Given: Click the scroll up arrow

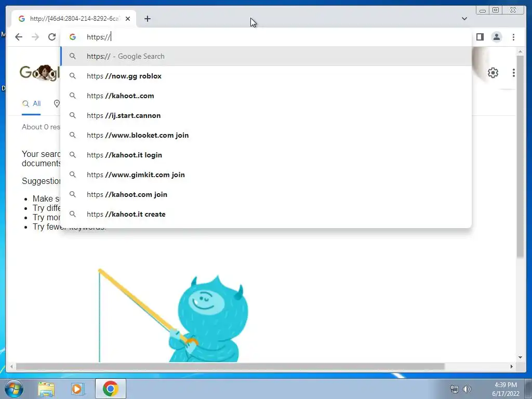Looking at the screenshot, I should click(x=520, y=51).
